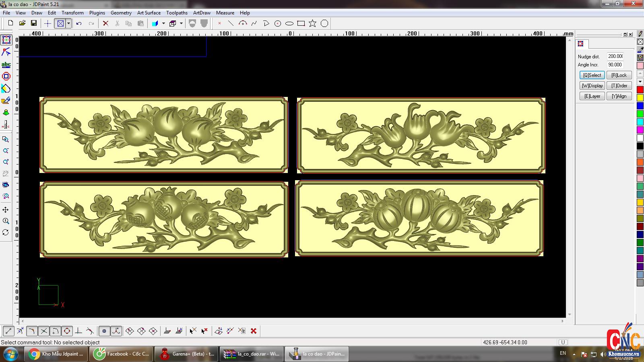Viewport: 644px width, 362px height.
Task: Click the Save floppy disk icon
Action: pos(34,23)
